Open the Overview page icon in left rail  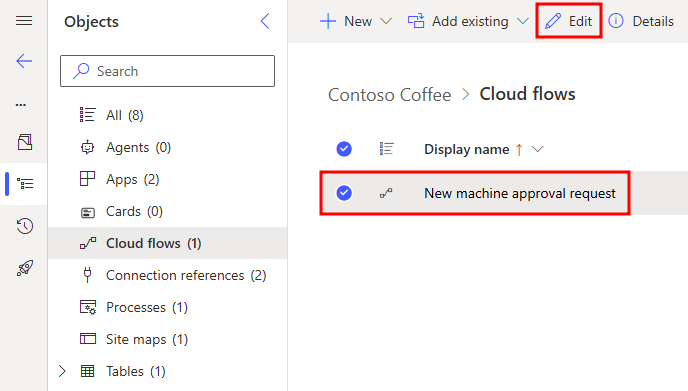(25, 142)
